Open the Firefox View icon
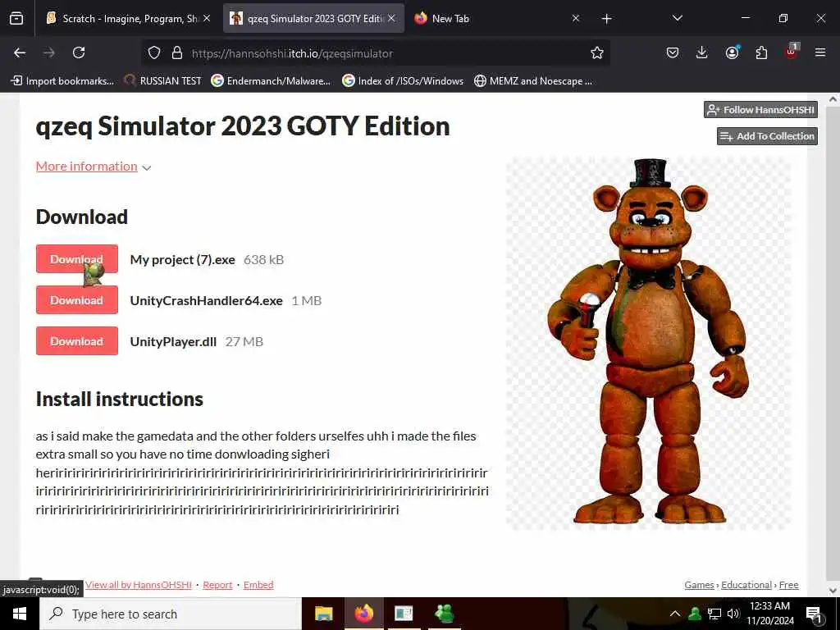The width and height of the screenshot is (840, 630). [x=16, y=18]
